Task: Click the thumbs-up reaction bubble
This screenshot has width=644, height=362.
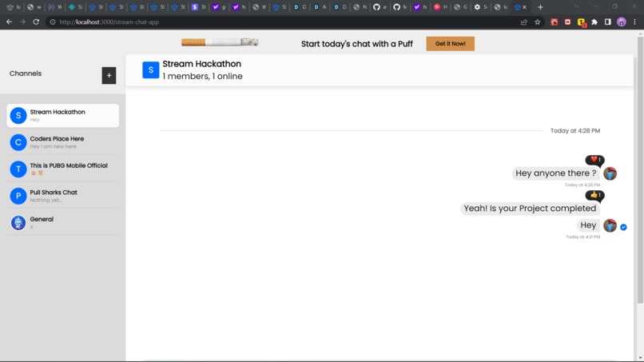Action: tap(594, 196)
